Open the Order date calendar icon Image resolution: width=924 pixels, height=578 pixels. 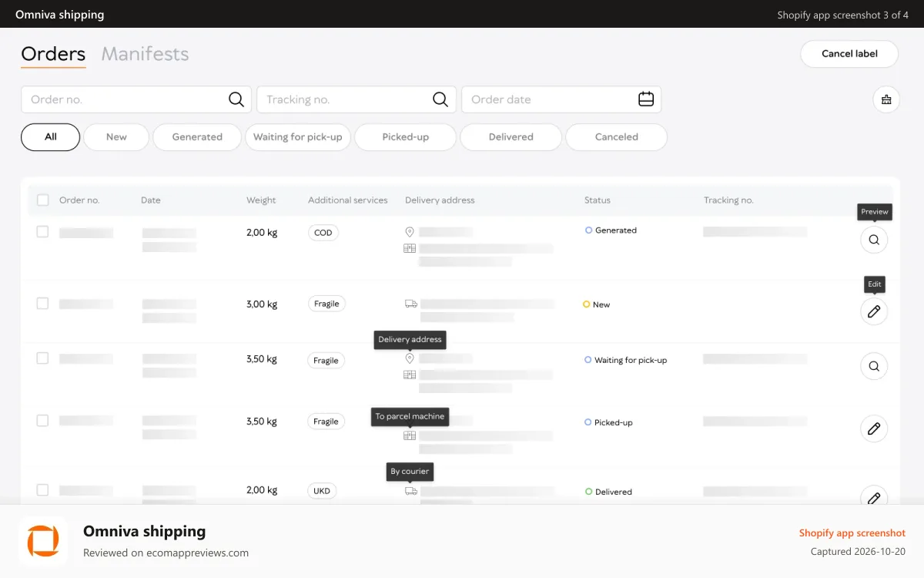646,99
